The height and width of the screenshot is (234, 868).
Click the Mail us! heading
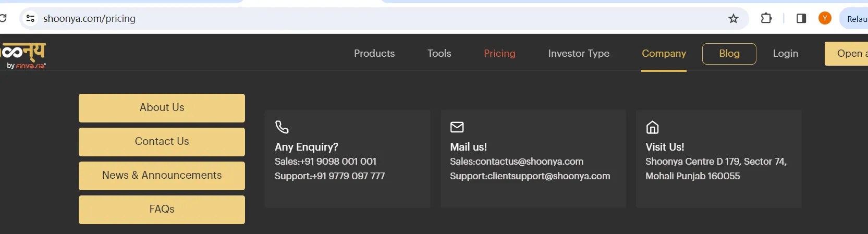(x=468, y=147)
